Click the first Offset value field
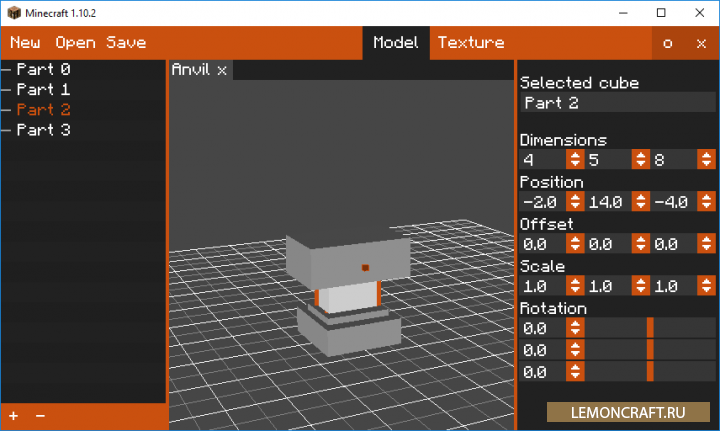Image resolution: width=720 pixels, height=431 pixels. point(543,244)
